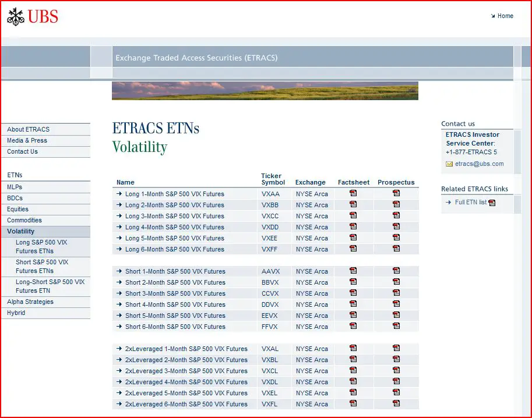Open prospectus PDF for FFVX
The height and width of the screenshot is (418, 532).
396,326
